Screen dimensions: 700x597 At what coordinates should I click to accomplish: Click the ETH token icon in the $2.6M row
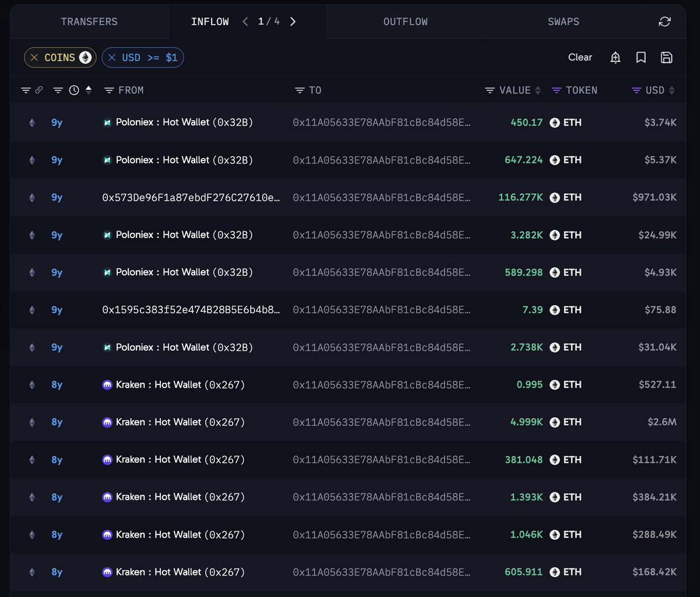tap(555, 422)
